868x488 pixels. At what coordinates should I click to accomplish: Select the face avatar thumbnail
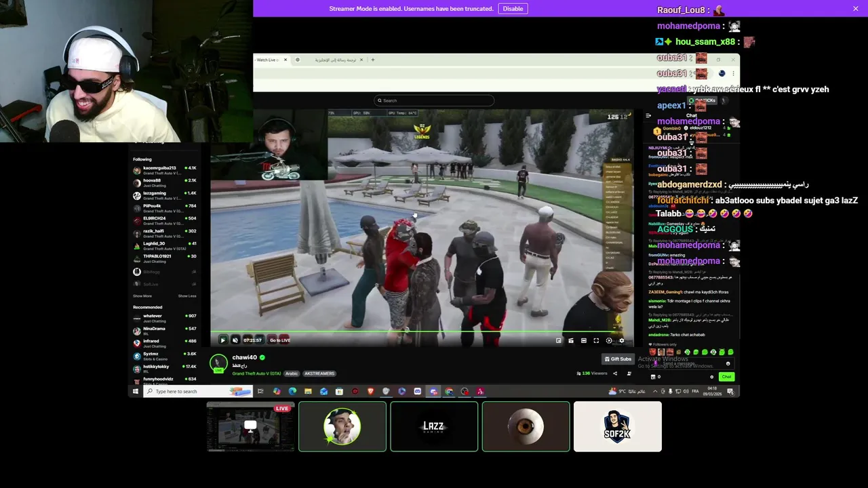[342, 426]
